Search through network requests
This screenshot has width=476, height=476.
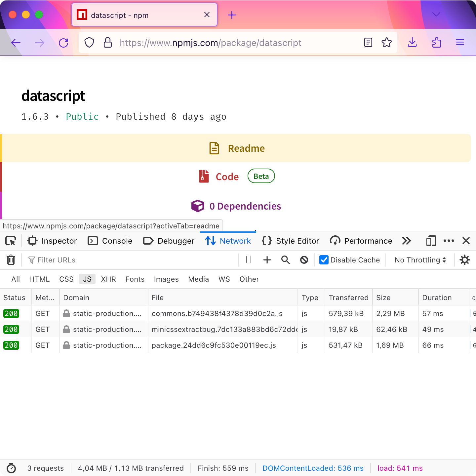pos(285,260)
